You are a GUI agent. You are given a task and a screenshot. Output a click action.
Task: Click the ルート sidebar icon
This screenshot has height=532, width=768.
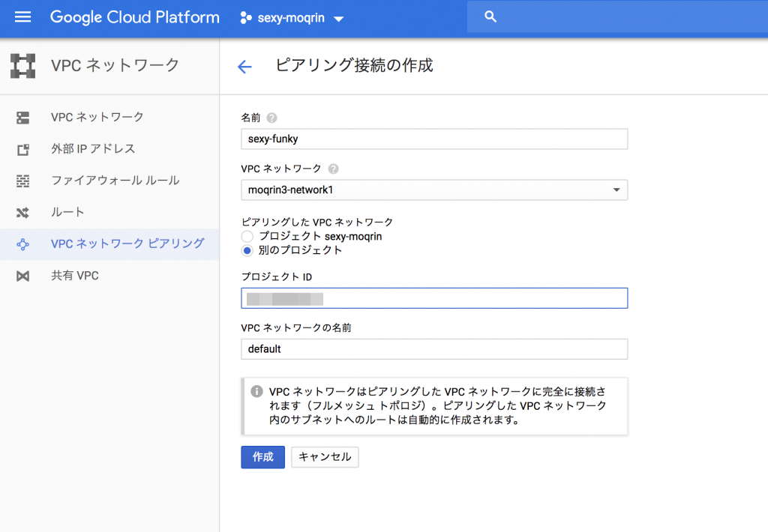(23, 213)
